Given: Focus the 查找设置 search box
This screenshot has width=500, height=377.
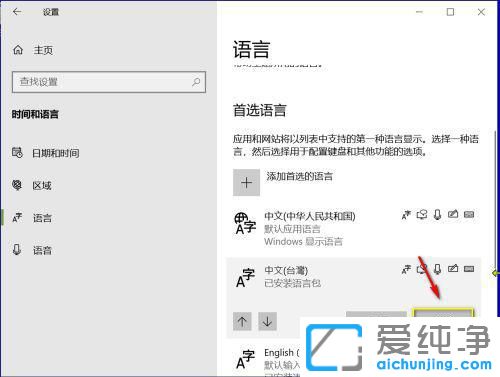Looking at the screenshot, I should click(x=109, y=82).
